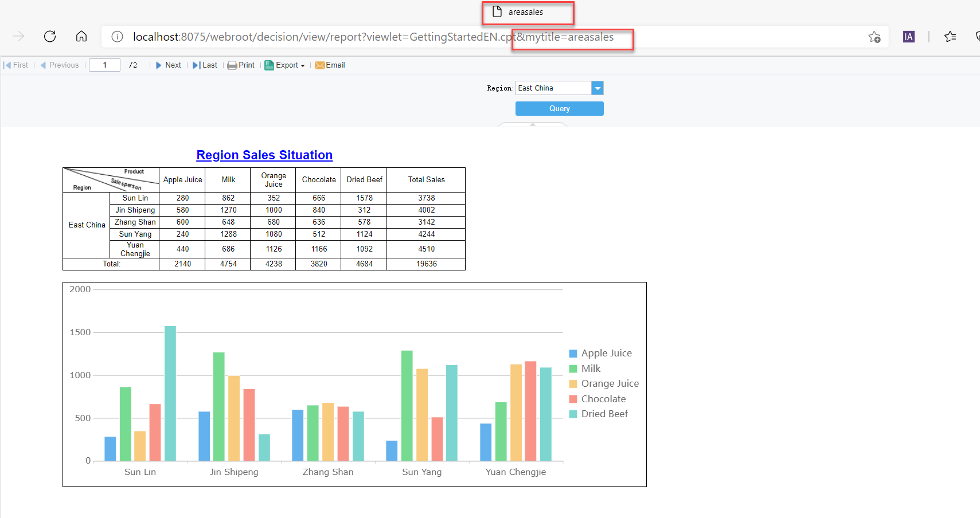This screenshot has width=980, height=518.
Task: Add the page to favorites with the star icon
Action: coord(875,37)
